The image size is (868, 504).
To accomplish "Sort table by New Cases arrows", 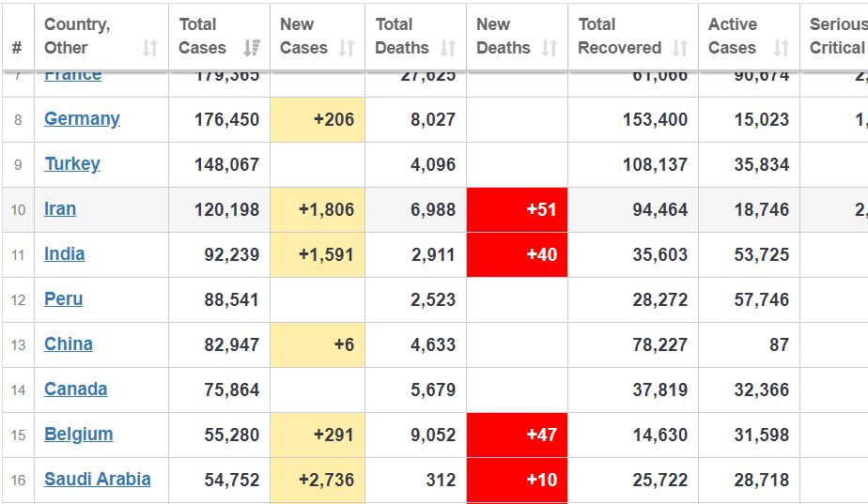I will (x=347, y=48).
